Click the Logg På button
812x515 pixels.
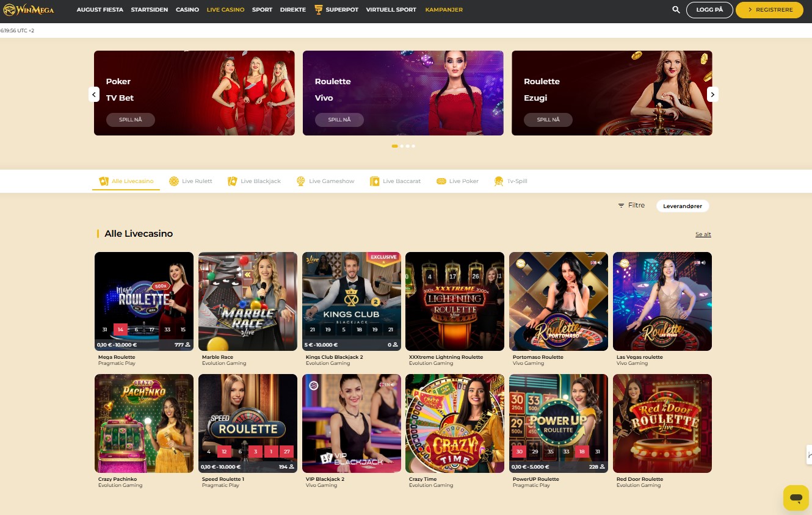click(x=709, y=10)
